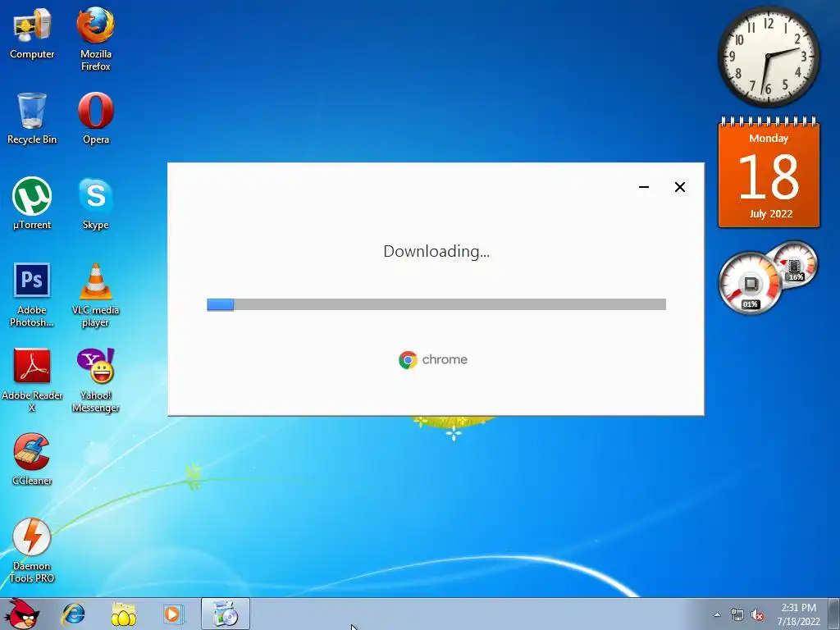Click the download progress bar
The image size is (840, 630).
(436, 304)
